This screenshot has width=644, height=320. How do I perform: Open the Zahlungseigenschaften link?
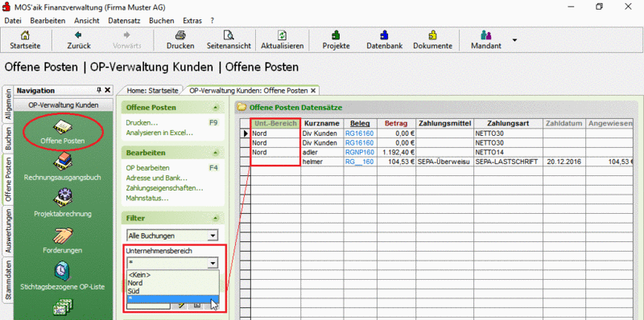(x=165, y=188)
